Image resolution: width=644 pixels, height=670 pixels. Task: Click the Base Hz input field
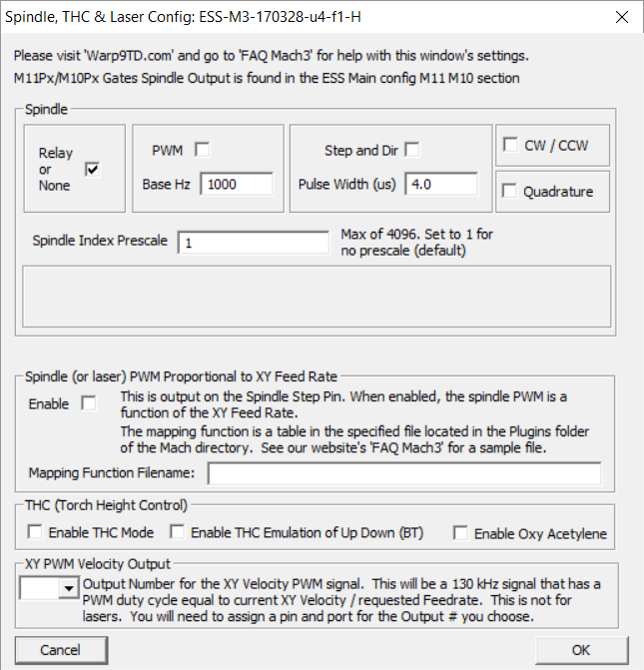coord(237,184)
